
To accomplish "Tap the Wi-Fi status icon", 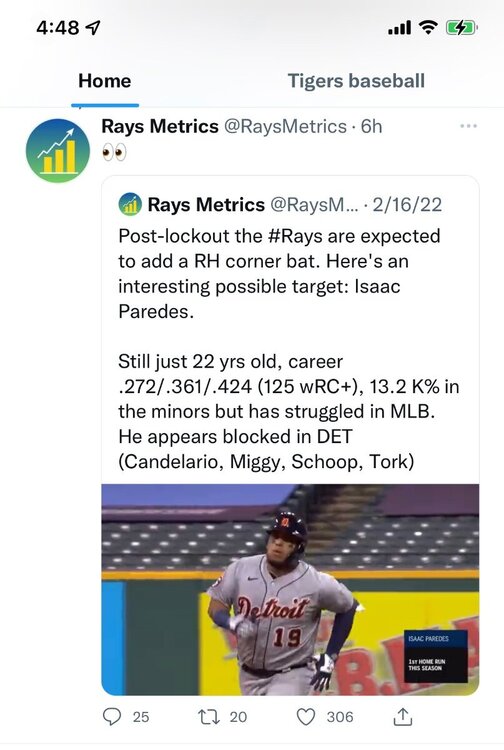I will pos(428,28).
